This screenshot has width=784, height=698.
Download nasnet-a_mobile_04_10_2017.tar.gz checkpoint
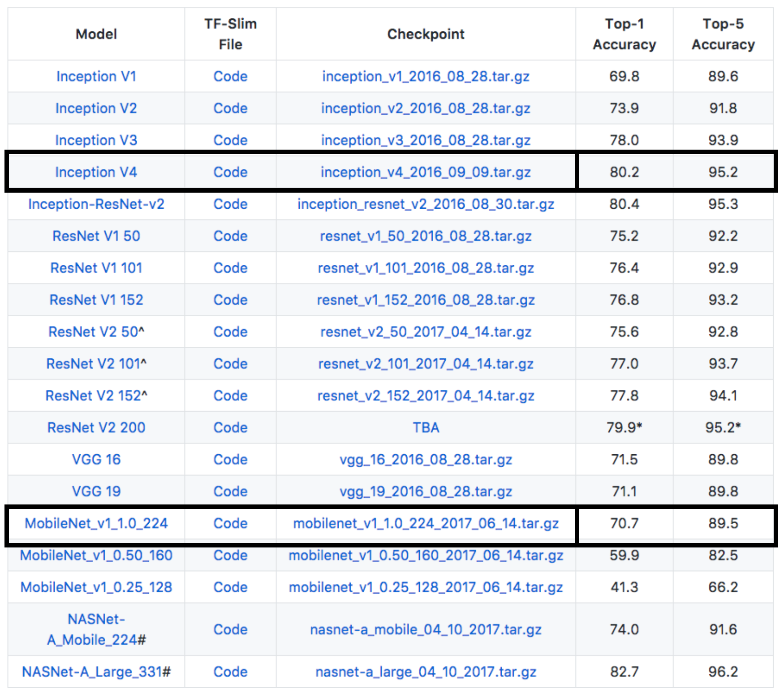[426, 630]
